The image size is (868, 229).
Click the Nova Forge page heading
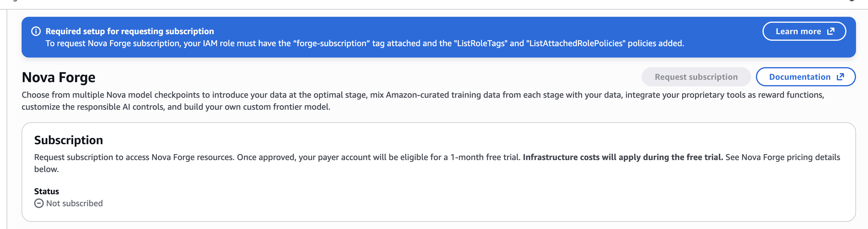59,77
